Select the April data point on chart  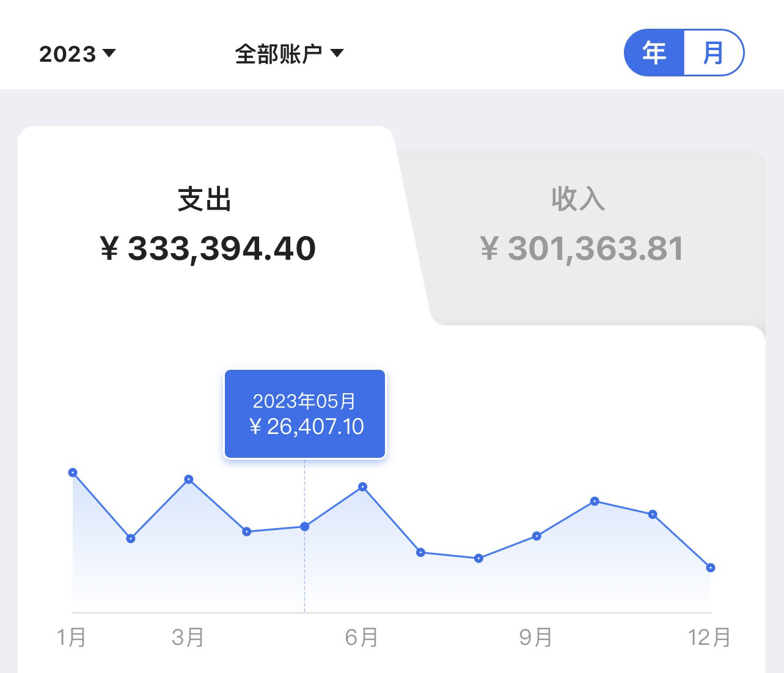coord(247,532)
